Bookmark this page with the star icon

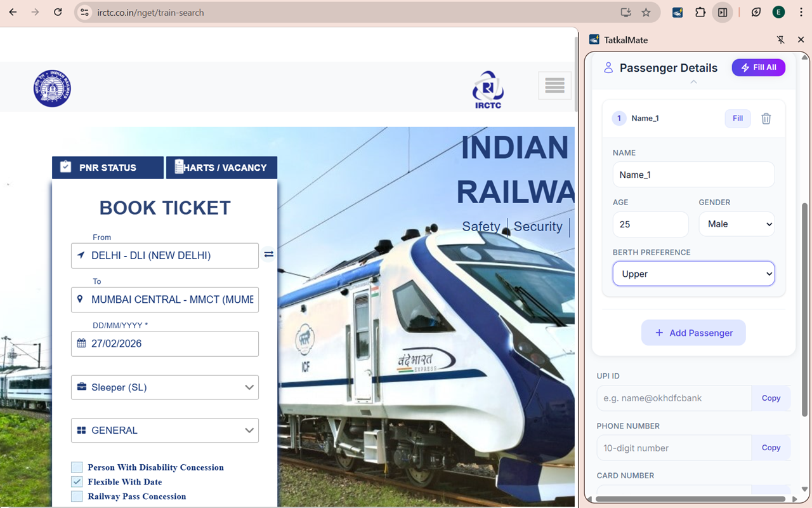pos(646,12)
